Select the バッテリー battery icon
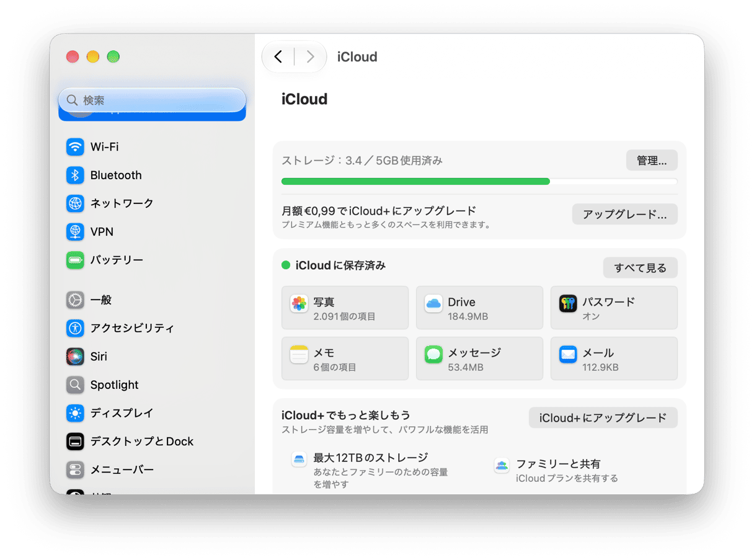The width and height of the screenshot is (754, 560). [75, 260]
